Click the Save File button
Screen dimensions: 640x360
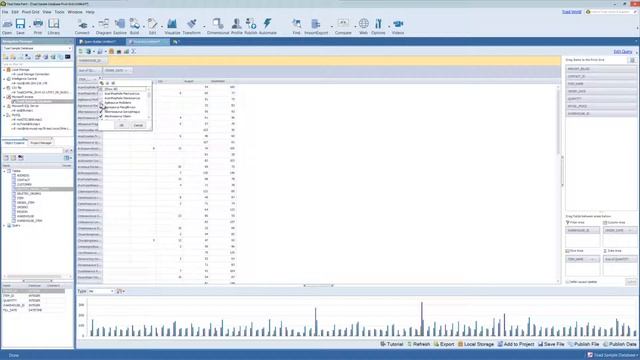551,344
